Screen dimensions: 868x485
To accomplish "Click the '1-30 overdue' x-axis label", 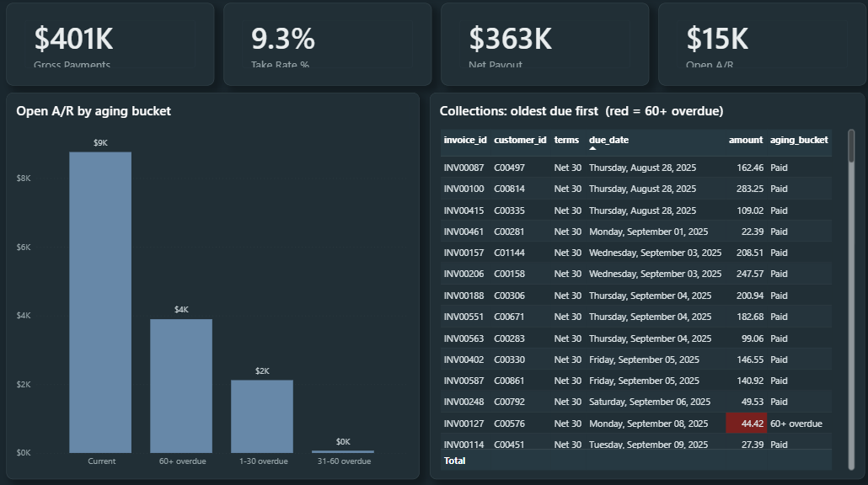I will coord(264,461).
